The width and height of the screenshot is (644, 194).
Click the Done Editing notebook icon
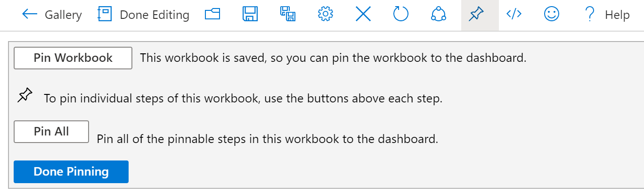click(105, 15)
